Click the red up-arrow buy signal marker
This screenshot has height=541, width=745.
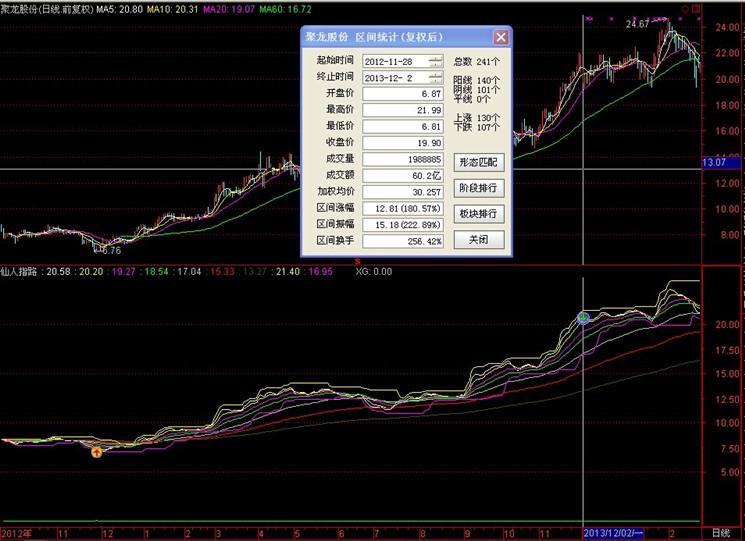96,452
